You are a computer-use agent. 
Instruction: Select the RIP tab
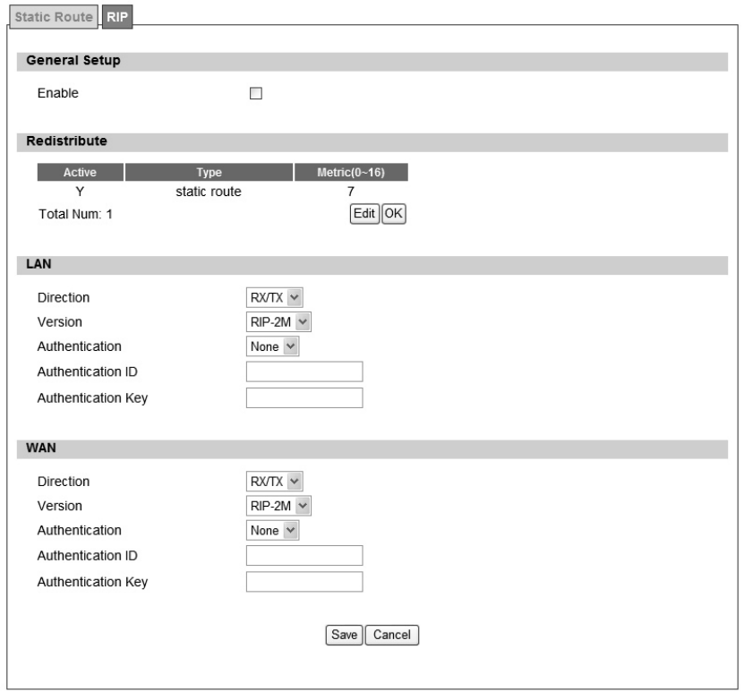[117, 17]
